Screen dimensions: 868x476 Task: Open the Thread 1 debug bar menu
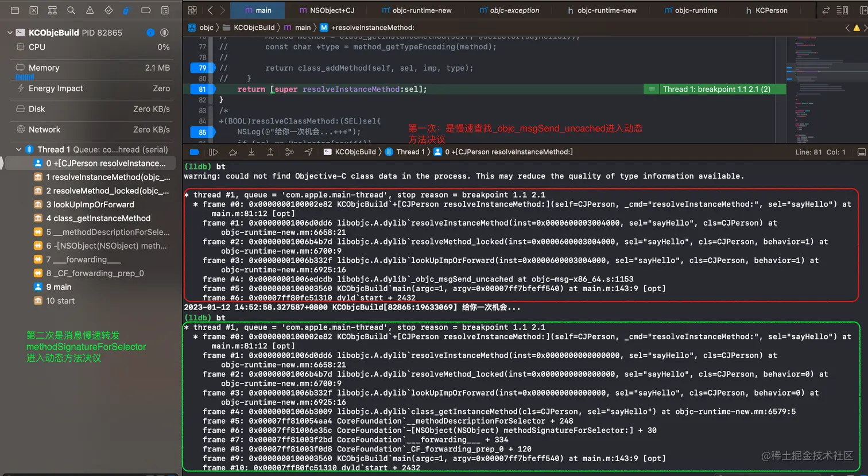pyautogui.click(x=405, y=152)
